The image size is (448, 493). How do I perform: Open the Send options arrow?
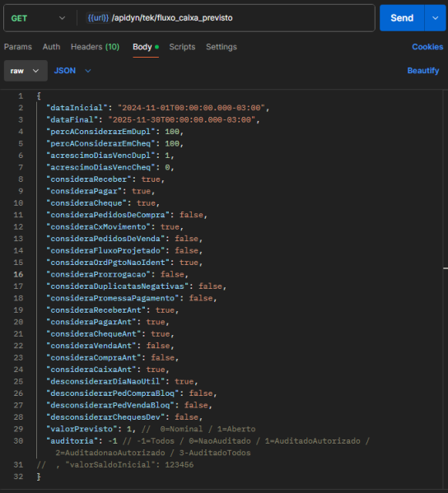436,18
